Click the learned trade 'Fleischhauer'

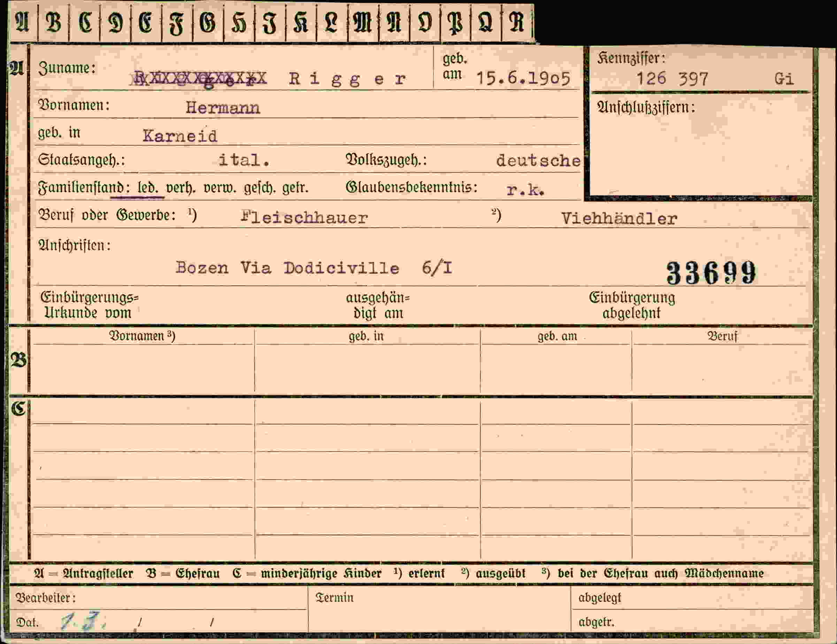tap(304, 218)
